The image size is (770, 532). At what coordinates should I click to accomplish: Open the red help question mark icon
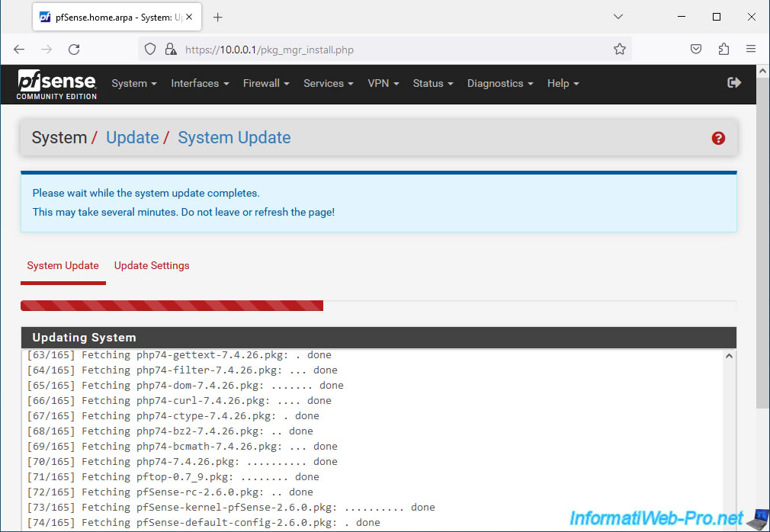pyautogui.click(x=718, y=139)
